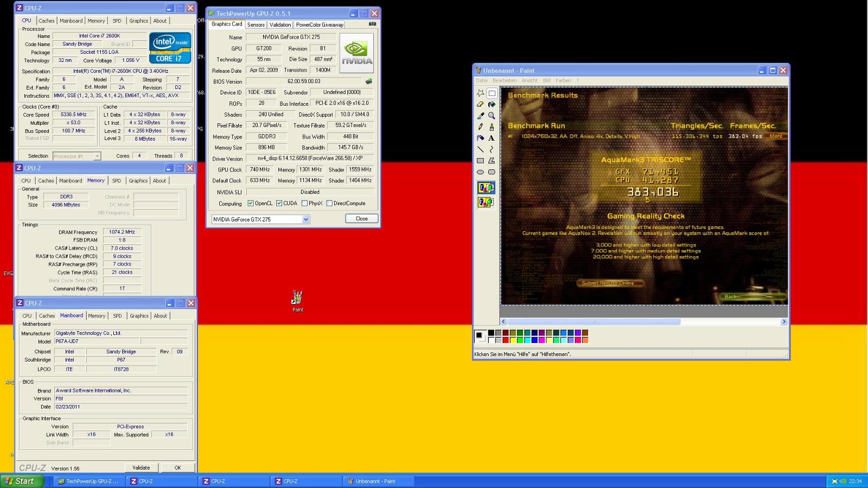Pick the yellow color swatch in Paint palette

coord(513,340)
